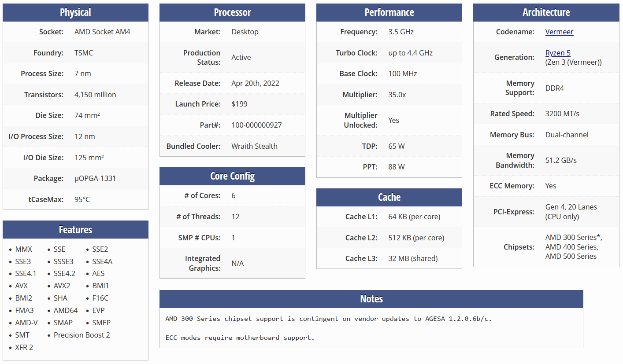Select the AMD 500 Series chipset text

tap(571, 256)
